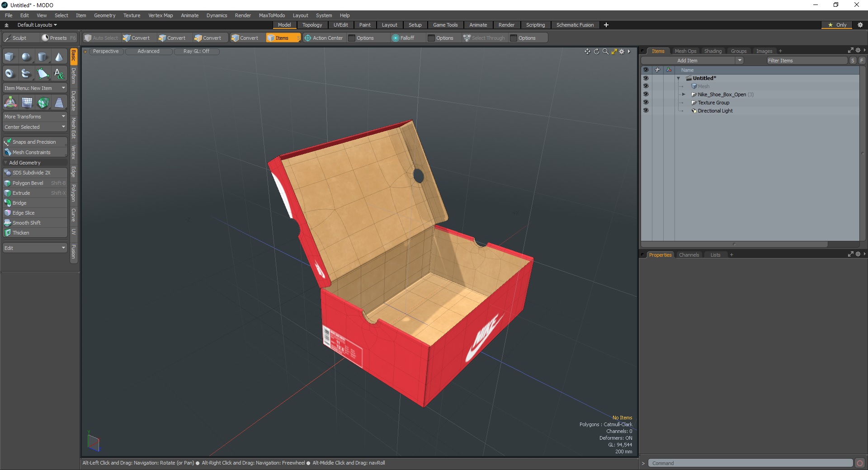Image resolution: width=868 pixels, height=470 pixels.
Task: Open the Add Item dropdown arrow
Action: point(740,61)
